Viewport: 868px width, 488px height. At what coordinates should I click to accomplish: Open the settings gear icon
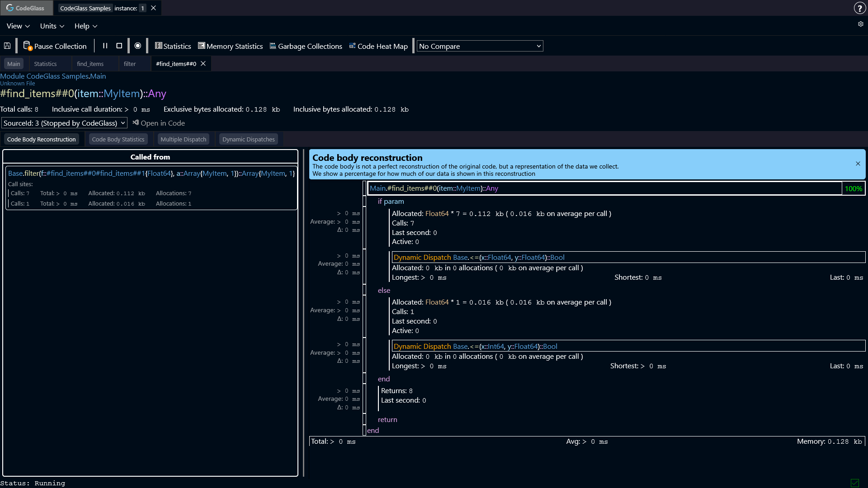click(x=860, y=24)
